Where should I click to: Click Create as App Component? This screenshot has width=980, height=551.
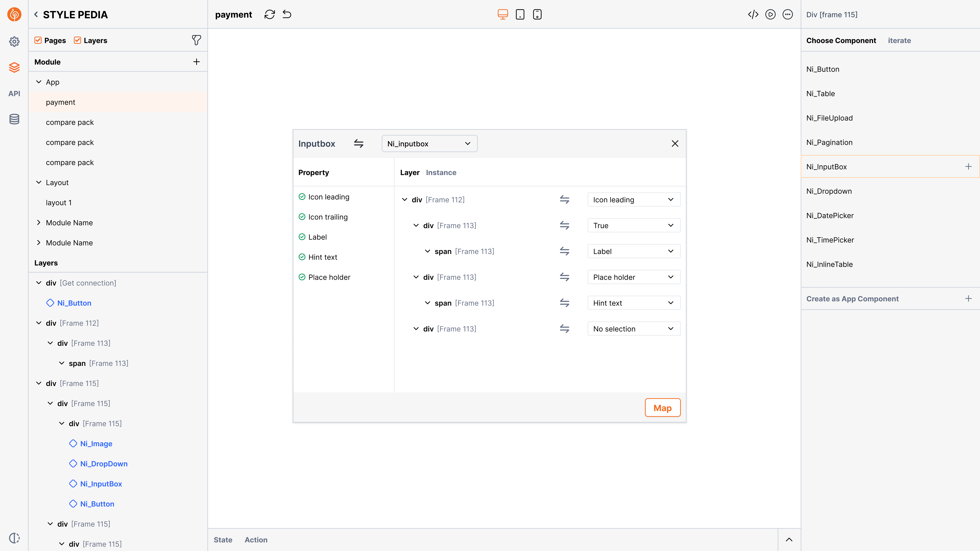coord(852,299)
